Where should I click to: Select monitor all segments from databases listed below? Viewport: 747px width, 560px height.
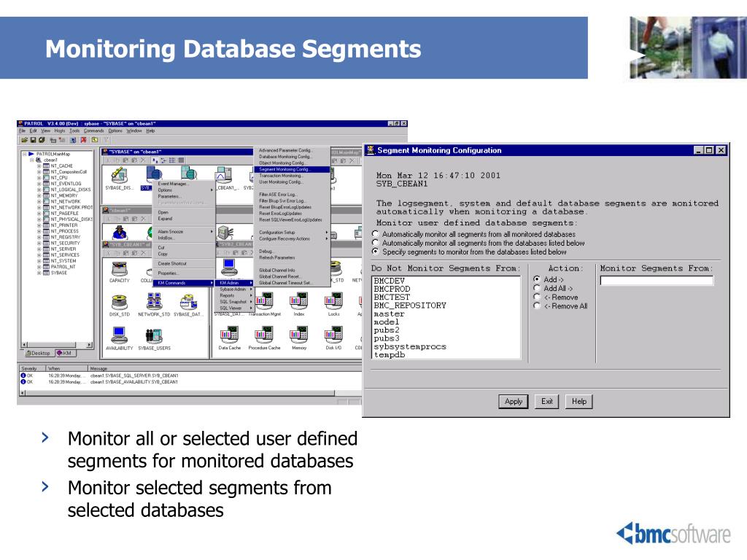coord(376,243)
